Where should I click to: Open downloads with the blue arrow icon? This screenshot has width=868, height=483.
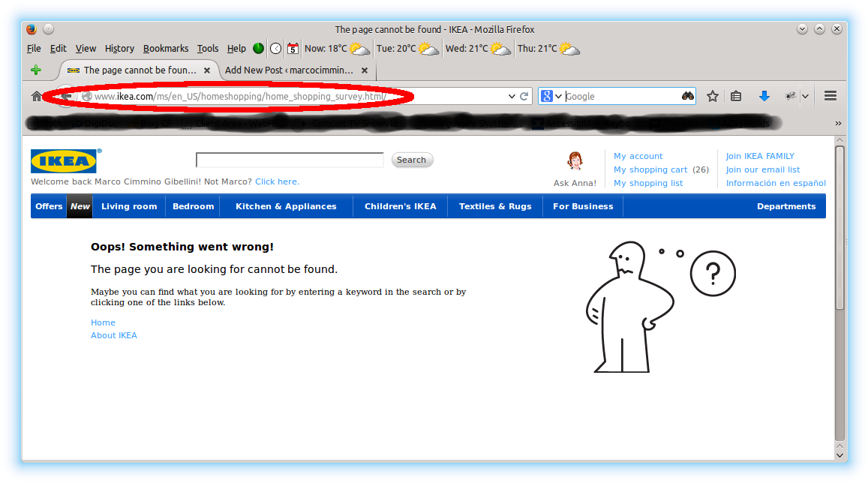pos(764,96)
